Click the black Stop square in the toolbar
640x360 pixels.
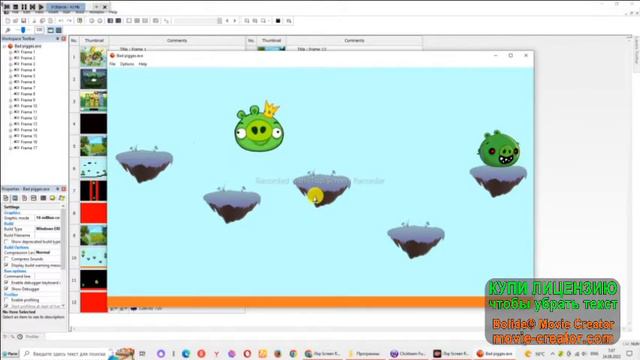coord(278,21)
